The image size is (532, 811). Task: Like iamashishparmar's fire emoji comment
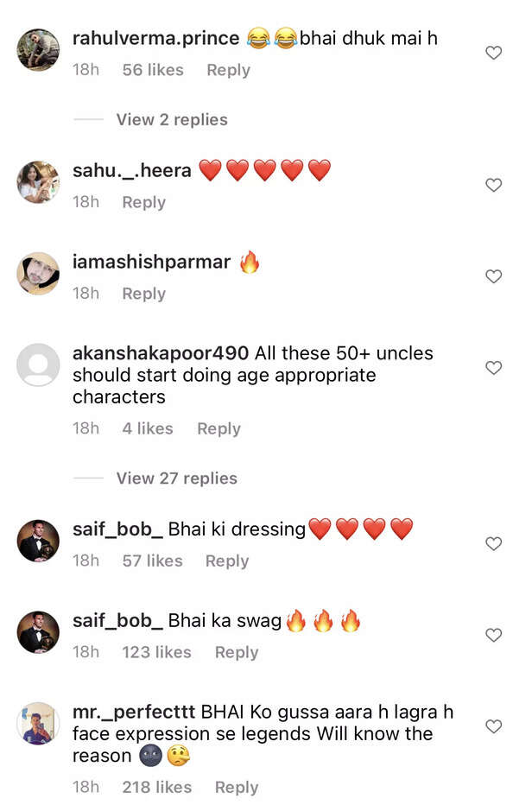(x=493, y=277)
